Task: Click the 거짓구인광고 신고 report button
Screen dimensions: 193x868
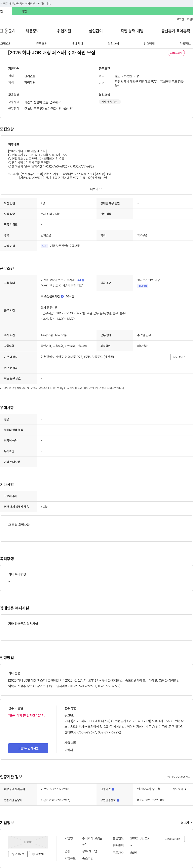Action: click(x=178, y=777)
